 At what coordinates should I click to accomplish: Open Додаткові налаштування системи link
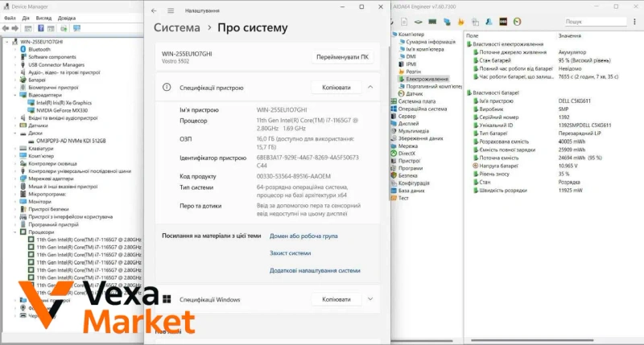315,270
